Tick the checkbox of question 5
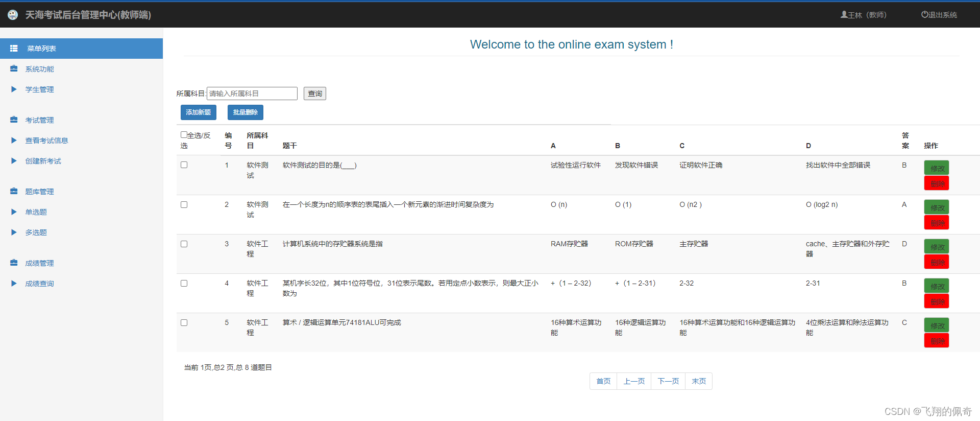The height and width of the screenshot is (421, 980). point(184,322)
